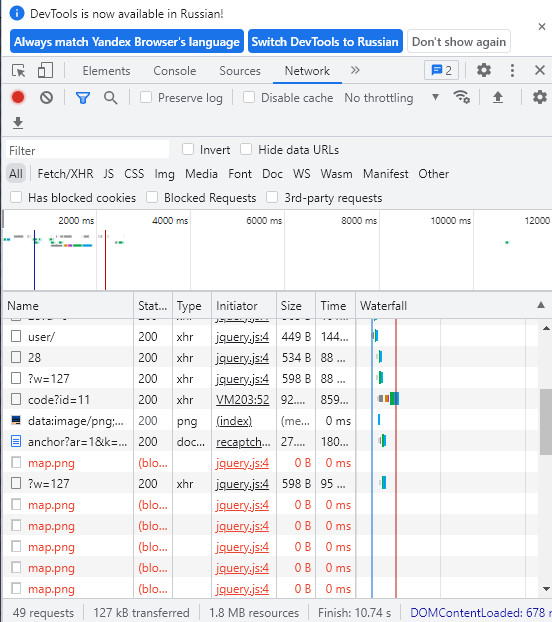The height and width of the screenshot is (622, 552).
Task: Click the export HAR download icon
Action: 18,123
